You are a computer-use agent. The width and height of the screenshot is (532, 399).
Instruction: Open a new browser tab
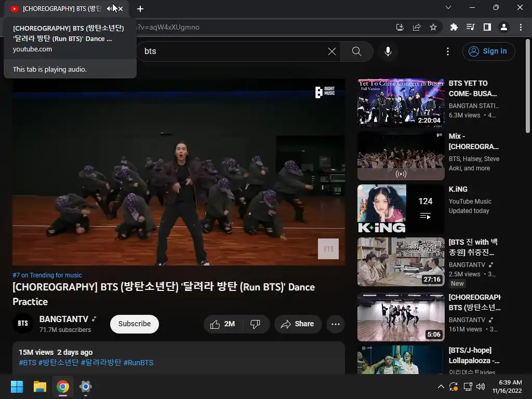point(140,9)
